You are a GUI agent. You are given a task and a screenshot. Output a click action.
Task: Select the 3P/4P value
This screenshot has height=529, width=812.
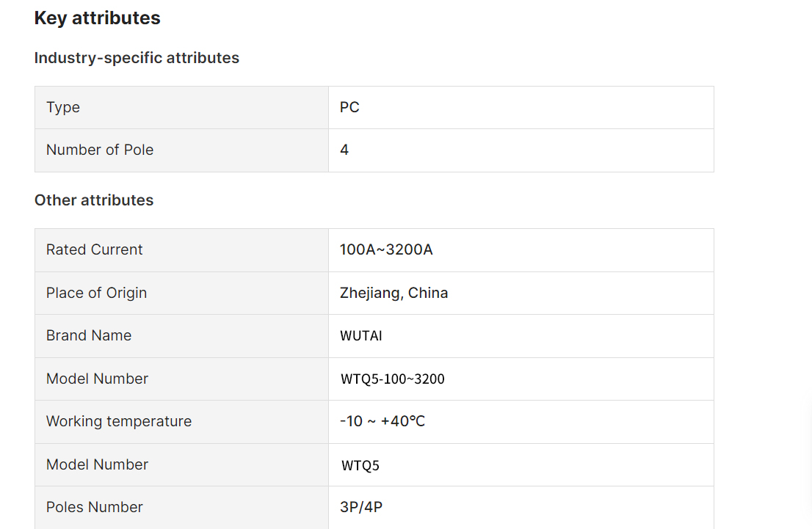click(361, 507)
